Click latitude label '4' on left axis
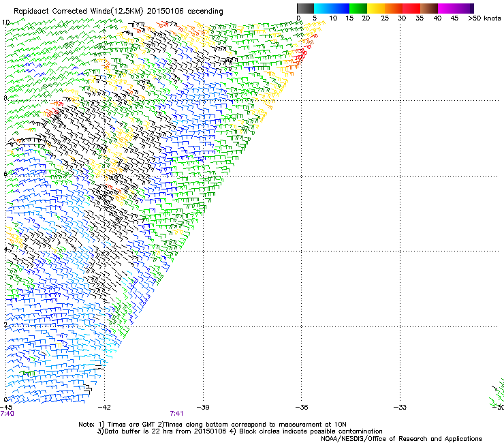 coord(5,249)
